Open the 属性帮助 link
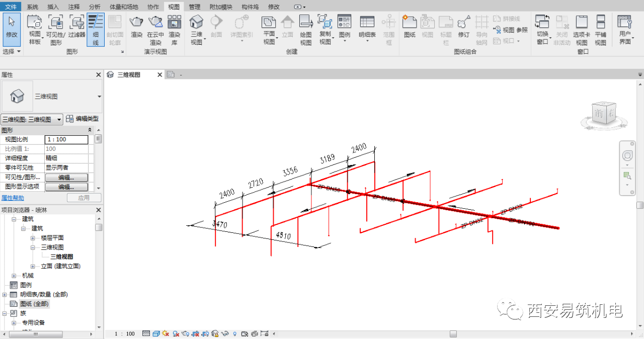 (x=13, y=198)
